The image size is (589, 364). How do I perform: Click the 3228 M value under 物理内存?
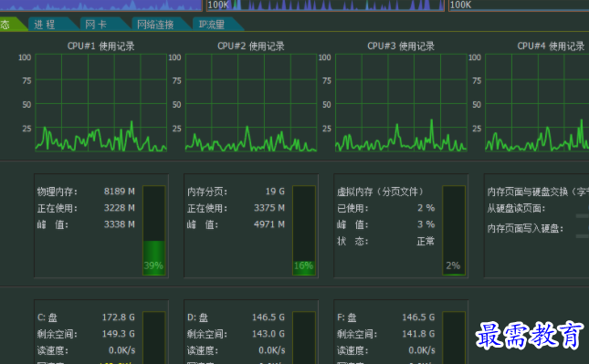120,208
